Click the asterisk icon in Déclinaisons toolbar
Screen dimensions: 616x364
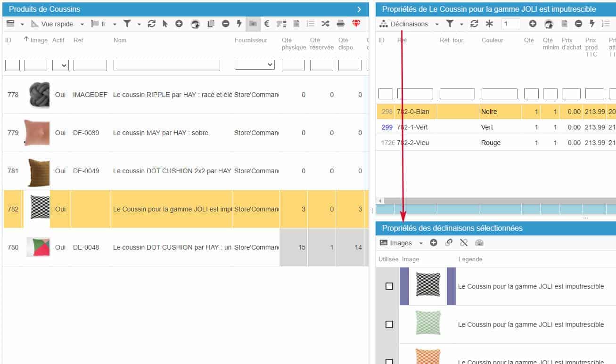[x=489, y=24]
